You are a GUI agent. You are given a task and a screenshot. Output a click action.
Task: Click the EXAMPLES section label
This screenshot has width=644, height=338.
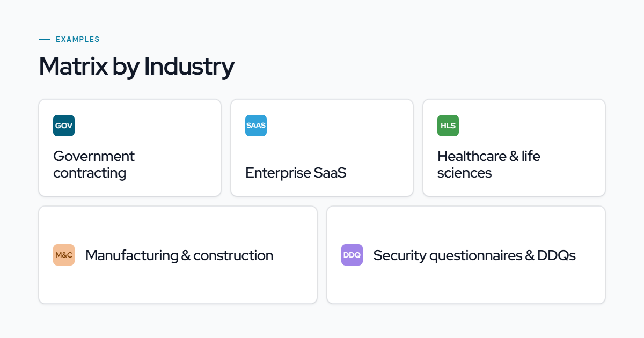point(78,39)
